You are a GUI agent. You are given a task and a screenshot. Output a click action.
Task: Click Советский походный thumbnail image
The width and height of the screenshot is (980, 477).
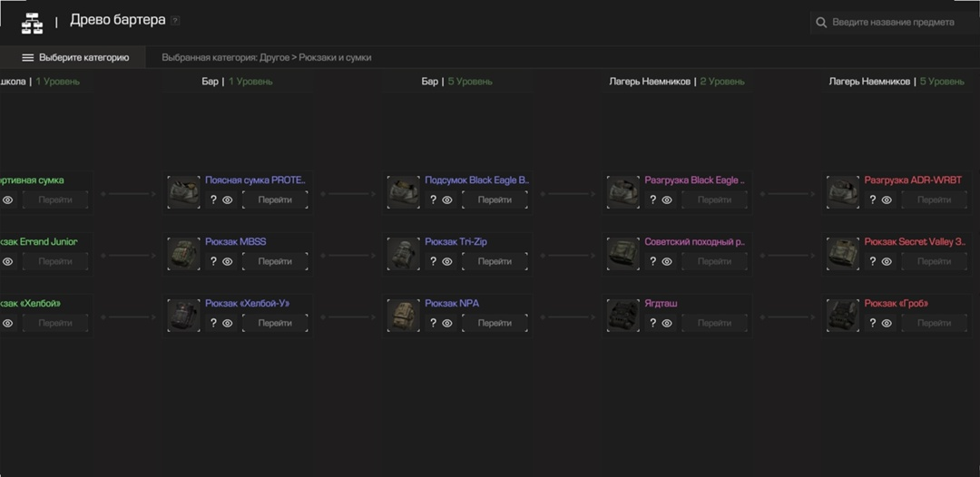coord(623,254)
